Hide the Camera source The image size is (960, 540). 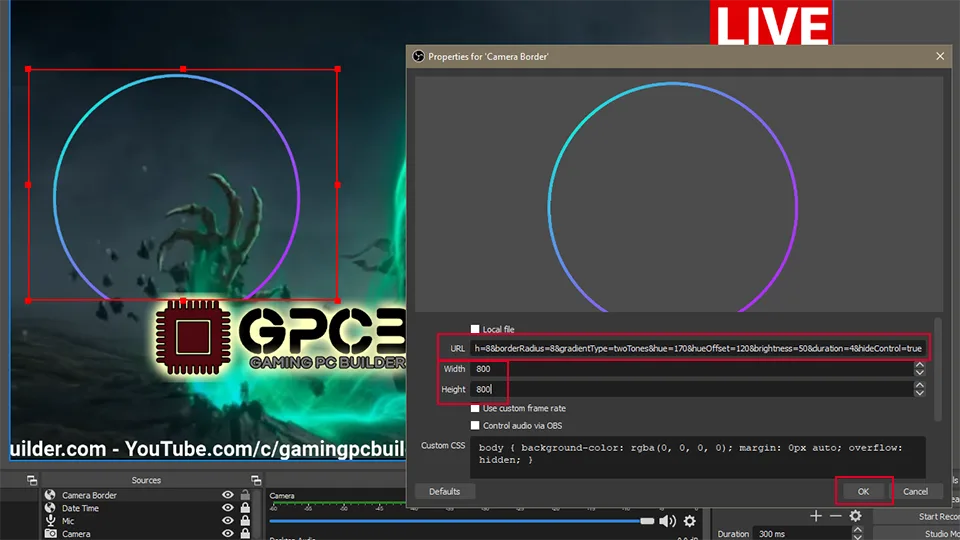click(x=228, y=533)
